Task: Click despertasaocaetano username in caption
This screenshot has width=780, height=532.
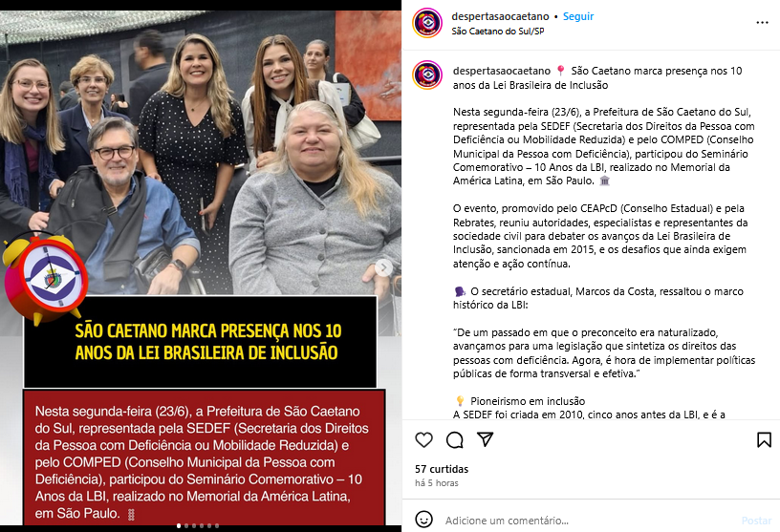Action: (502, 71)
